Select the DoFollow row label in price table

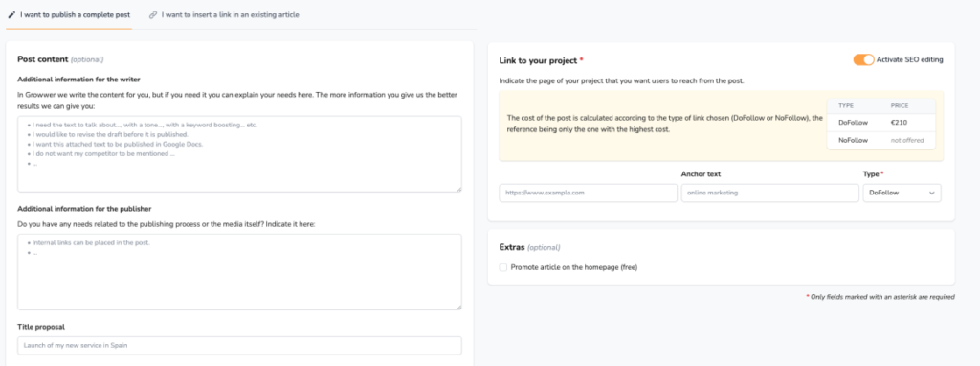point(853,123)
